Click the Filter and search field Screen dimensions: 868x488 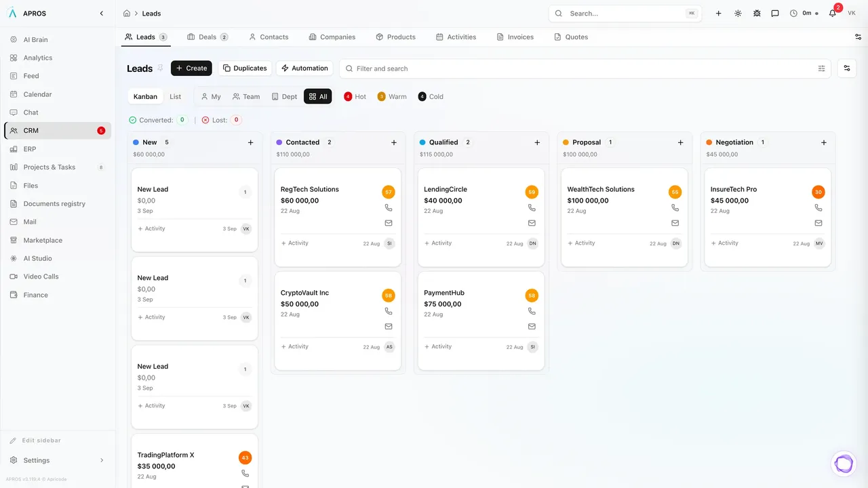(585, 68)
